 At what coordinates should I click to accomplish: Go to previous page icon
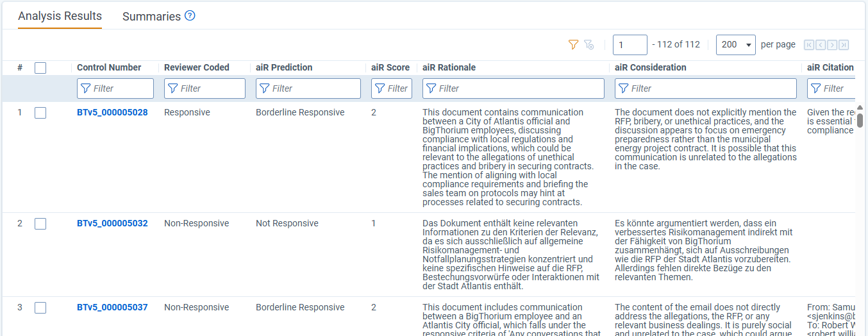821,45
